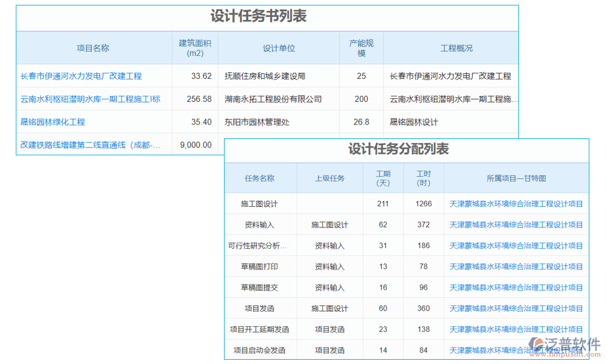Screen dimensions: 607x364
Task: Click the 建筑面积(m2) column header
Action: (195, 48)
